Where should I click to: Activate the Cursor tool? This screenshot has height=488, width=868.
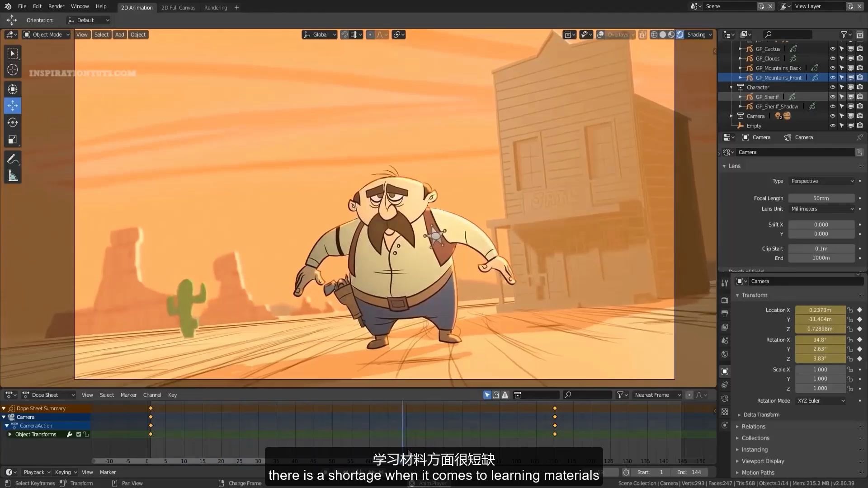[x=12, y=70]
